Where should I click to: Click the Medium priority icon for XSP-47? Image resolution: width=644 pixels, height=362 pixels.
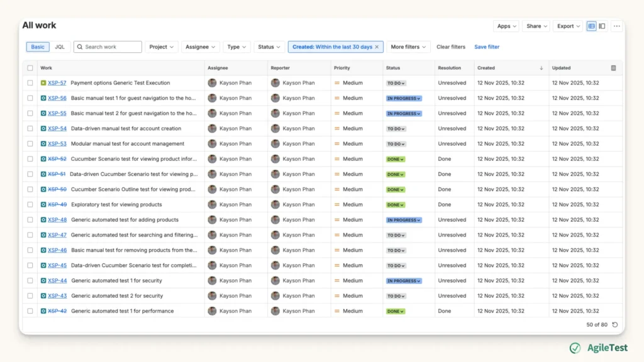337,235
